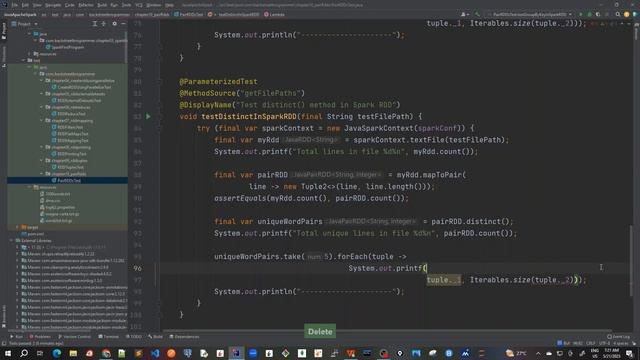
Task: Click taskbar clock and date
Action: tap(611, 353)
